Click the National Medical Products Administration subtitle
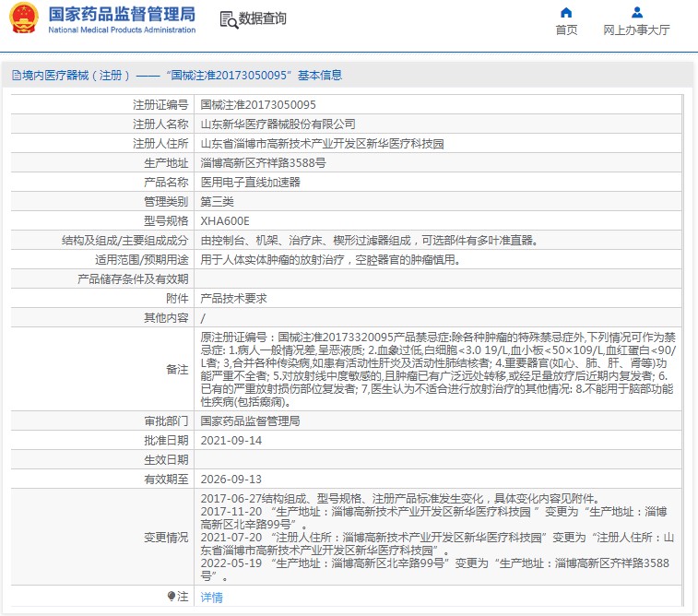 point(122,30)
